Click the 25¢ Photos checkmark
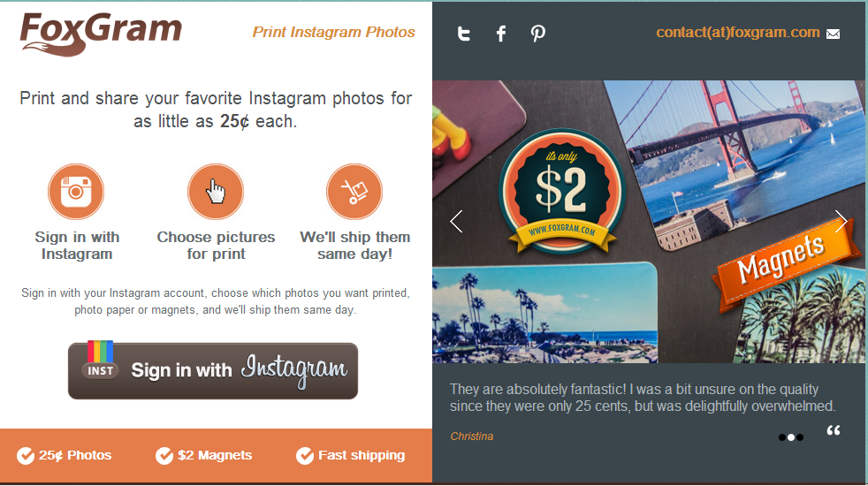 click(26, 456)
